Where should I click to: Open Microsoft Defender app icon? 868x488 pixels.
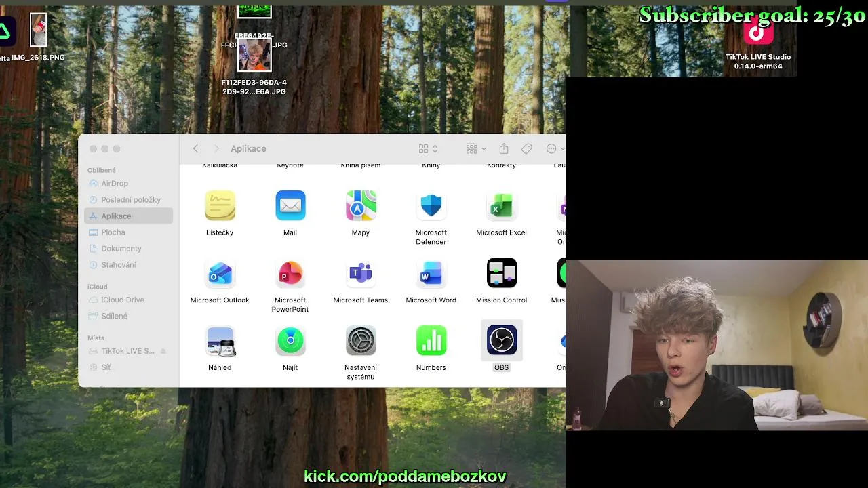pos(431,205)
